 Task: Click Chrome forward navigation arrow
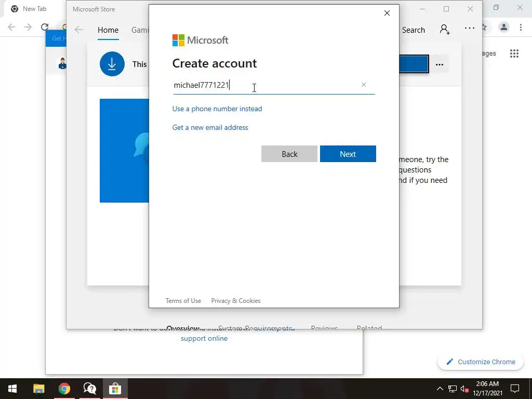click(28, 27)
